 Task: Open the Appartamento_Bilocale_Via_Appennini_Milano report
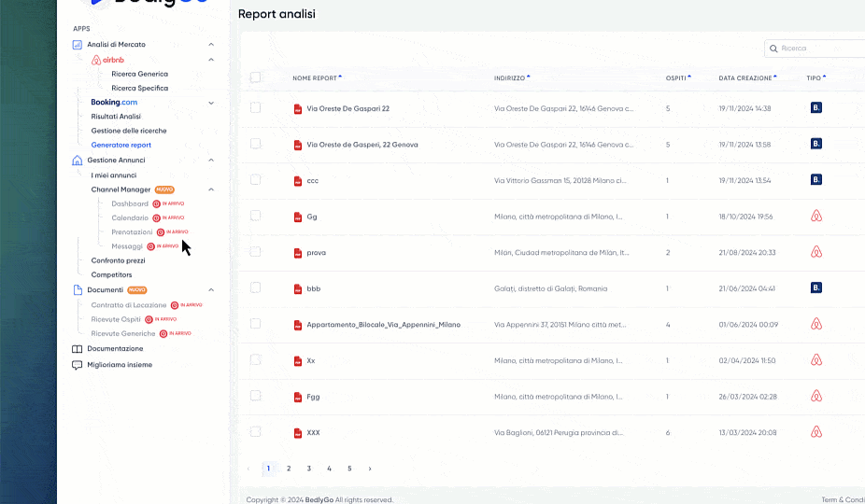click(x=383, y=325)
